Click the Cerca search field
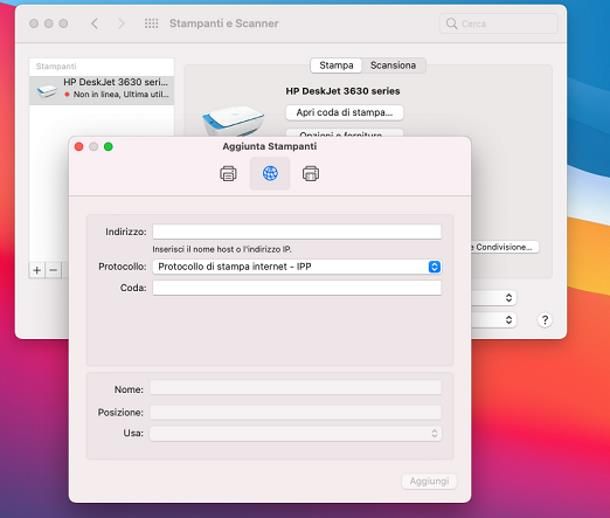The height and width of the screenshot is (518, 610). pyautogui.click(x=498, y=24)
